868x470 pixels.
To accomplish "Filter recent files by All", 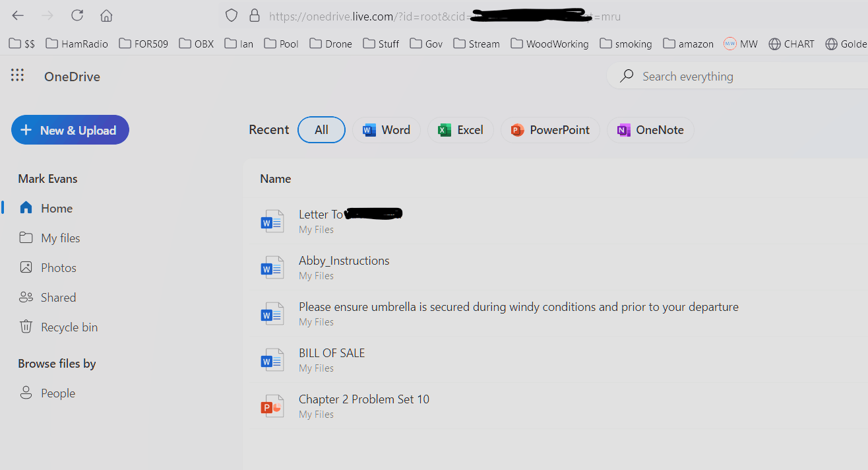I will coord(321,130).
